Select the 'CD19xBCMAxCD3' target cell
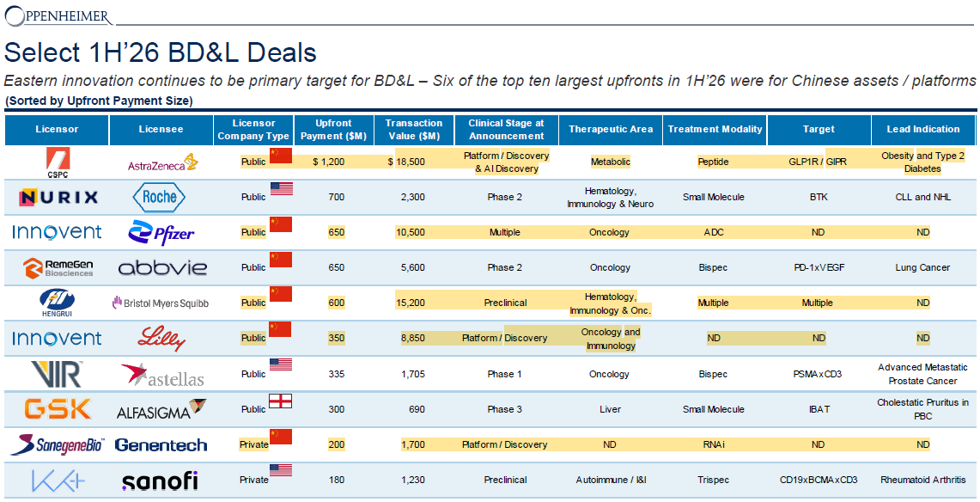Screen dimensions: 980x502 pyautogui.click(x=819, y=481)
